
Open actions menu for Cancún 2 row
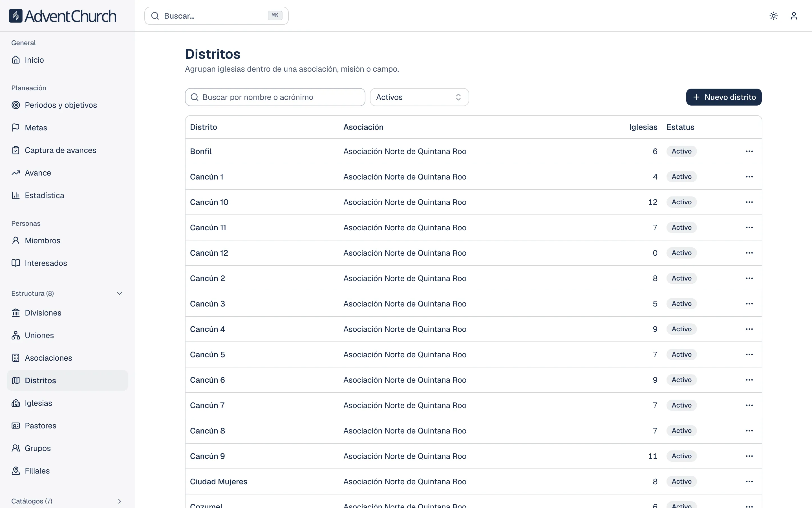749,278
